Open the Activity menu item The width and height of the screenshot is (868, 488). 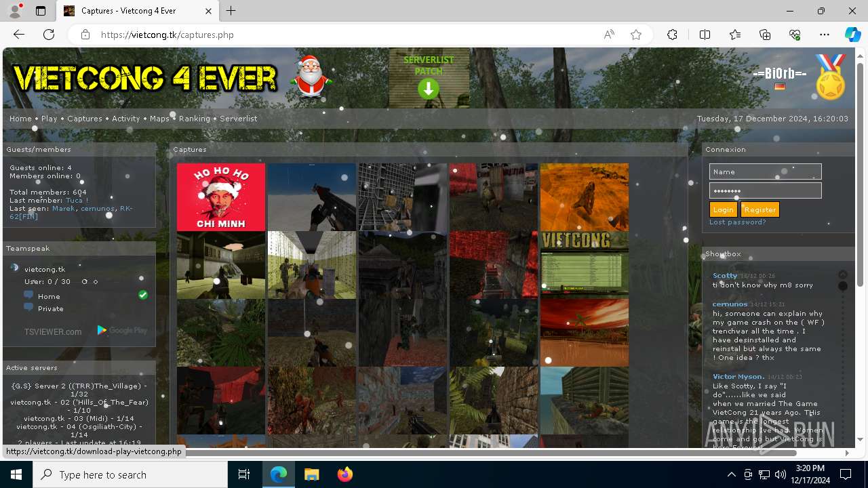[x=125, y=119]
